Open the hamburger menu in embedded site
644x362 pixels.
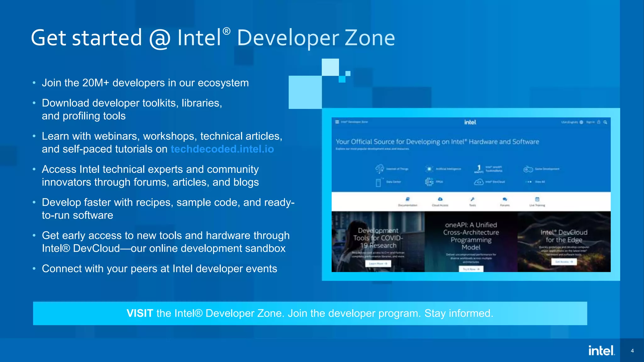coord(337,122)
